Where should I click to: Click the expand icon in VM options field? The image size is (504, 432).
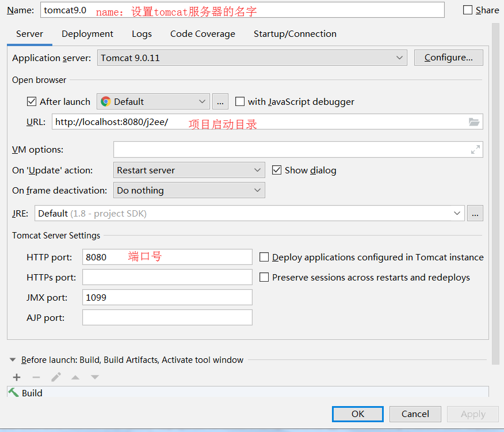pos(475,149)
